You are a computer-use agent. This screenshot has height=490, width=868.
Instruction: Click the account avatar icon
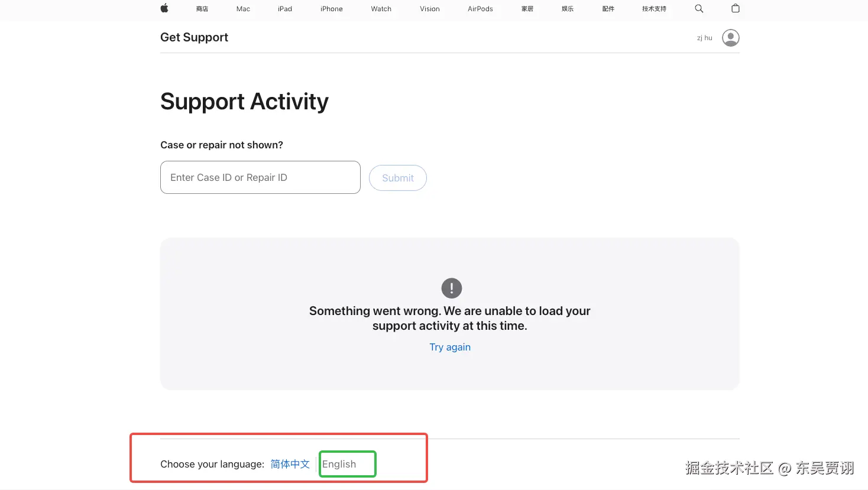731,38
